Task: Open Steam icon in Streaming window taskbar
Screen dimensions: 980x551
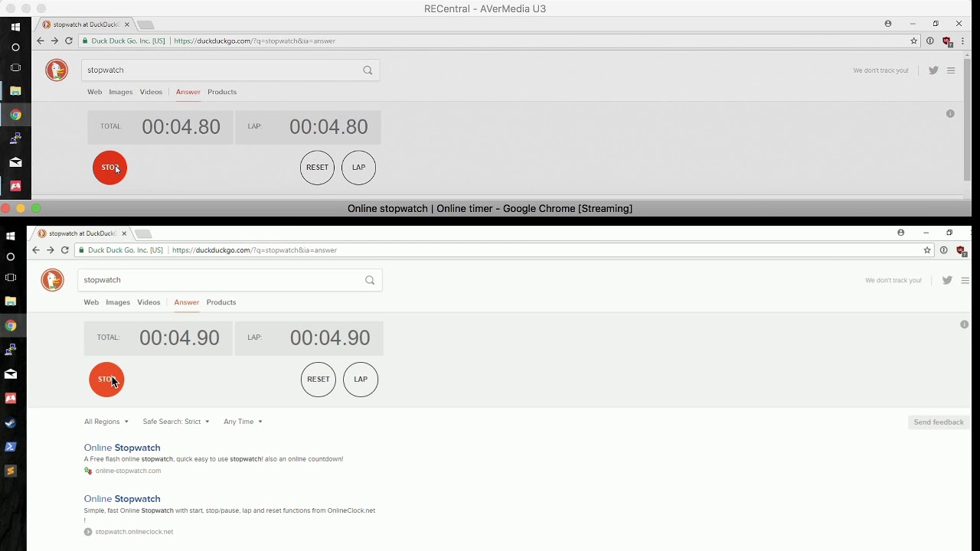Action: [11, 422]
